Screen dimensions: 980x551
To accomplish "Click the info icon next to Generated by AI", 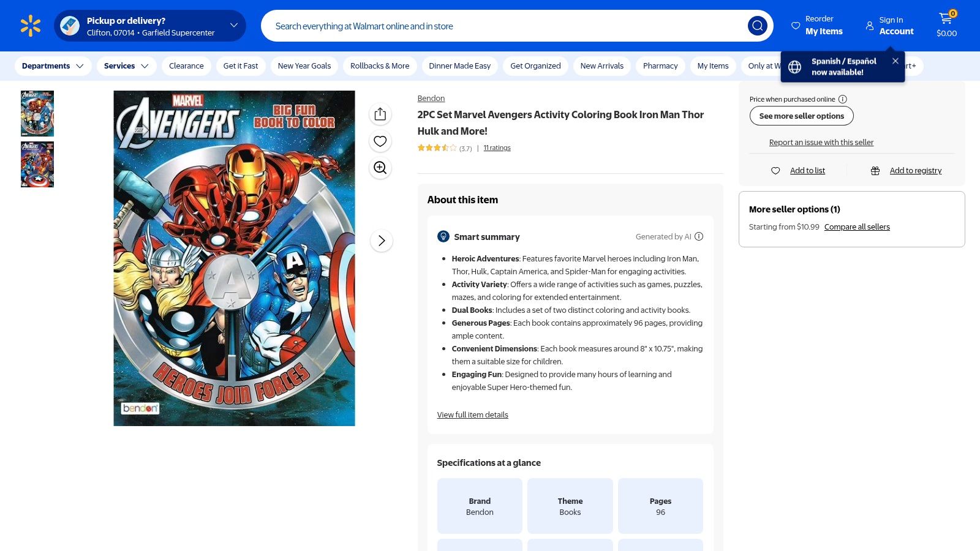I will 698,236.
